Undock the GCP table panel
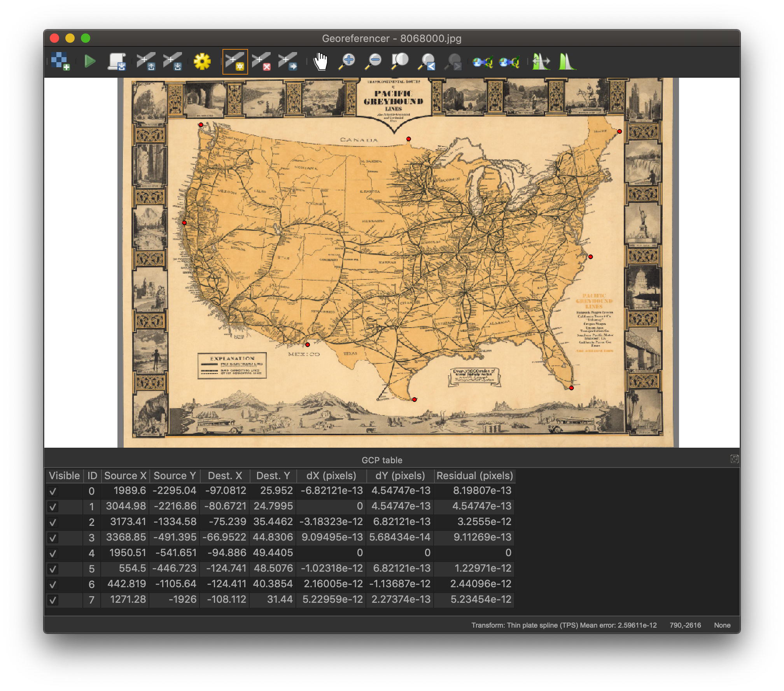Screen dimensions: 784x691 (734, 459)
